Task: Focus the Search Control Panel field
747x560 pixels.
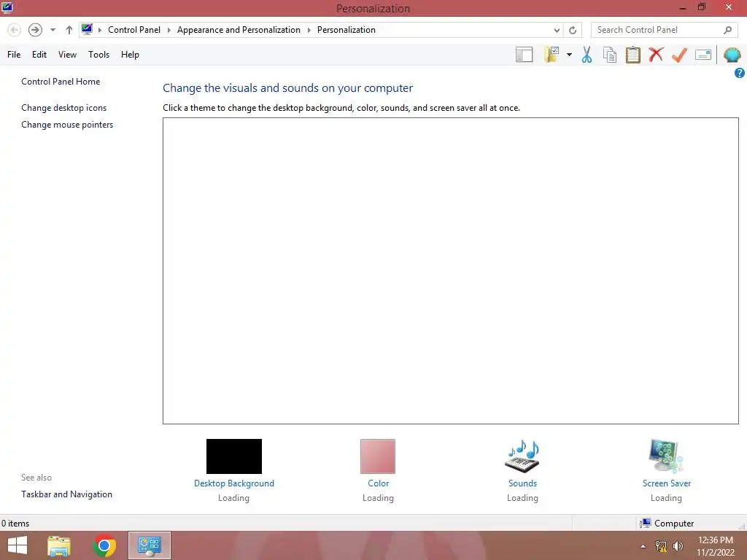Action: [663, 30]
